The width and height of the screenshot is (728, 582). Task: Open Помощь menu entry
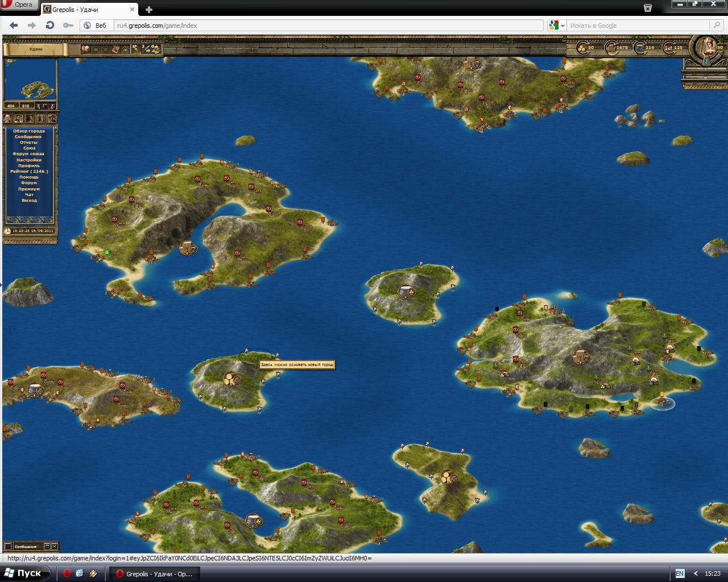[29, 177]
